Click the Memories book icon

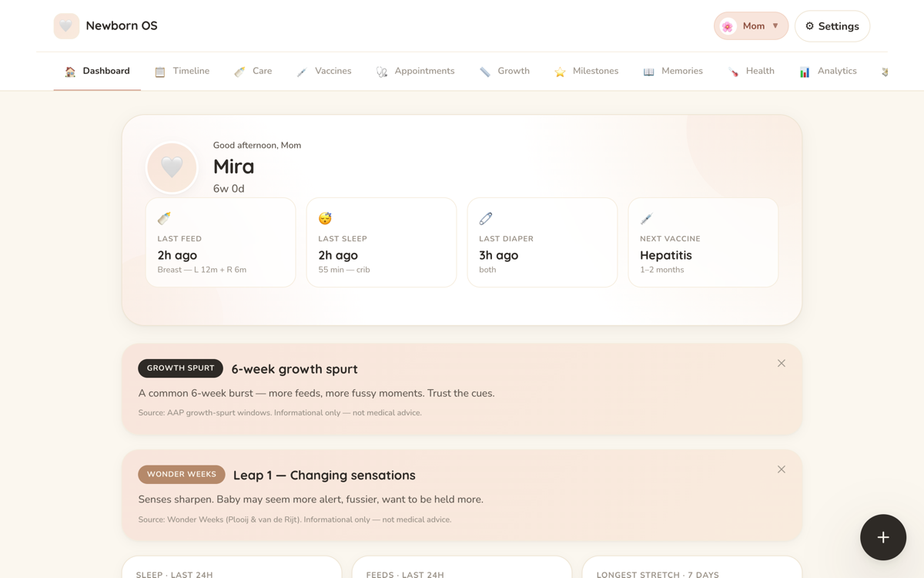point(649,72)
